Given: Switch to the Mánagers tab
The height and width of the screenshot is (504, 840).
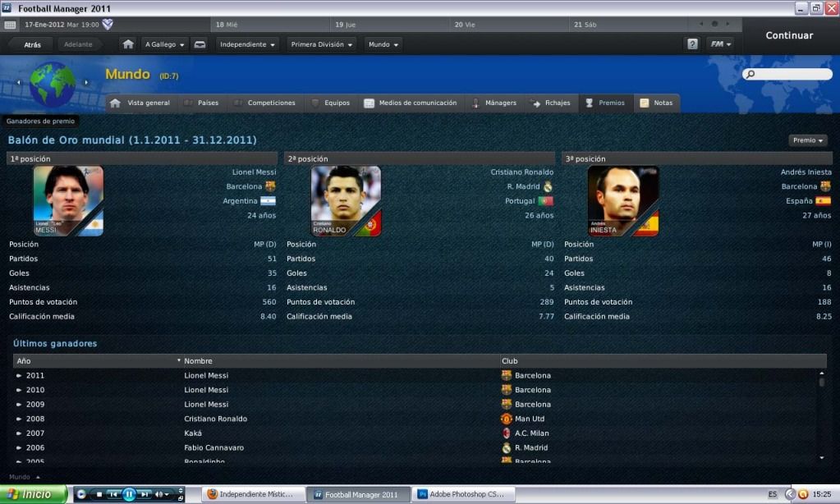Looking at the screenshot, I should (x=494, y=103).
